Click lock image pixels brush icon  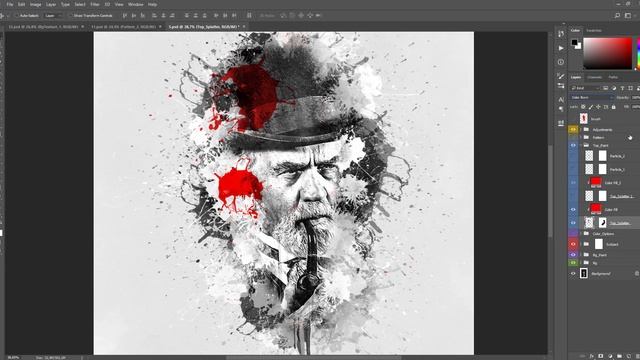click(591, 107)
